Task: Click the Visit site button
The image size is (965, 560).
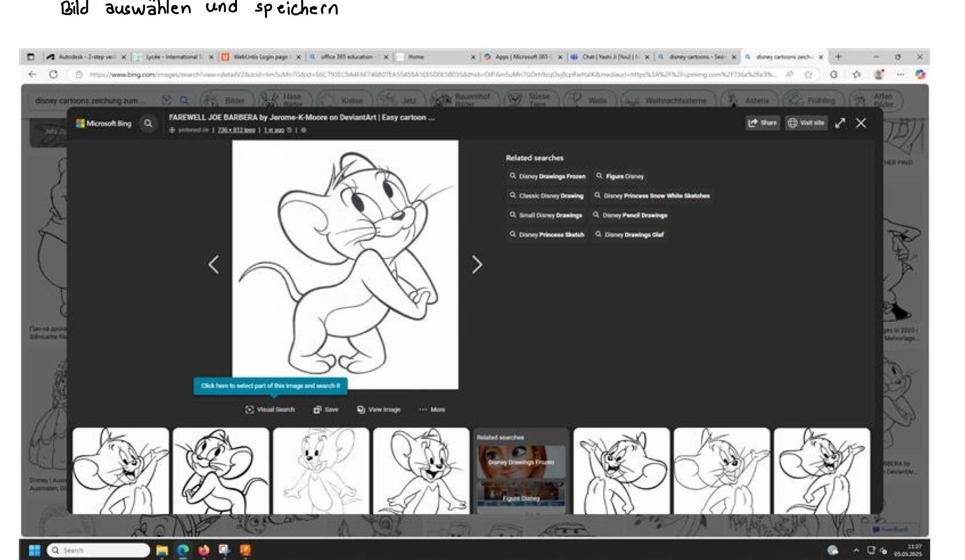Action: click(x=806, y=123)
